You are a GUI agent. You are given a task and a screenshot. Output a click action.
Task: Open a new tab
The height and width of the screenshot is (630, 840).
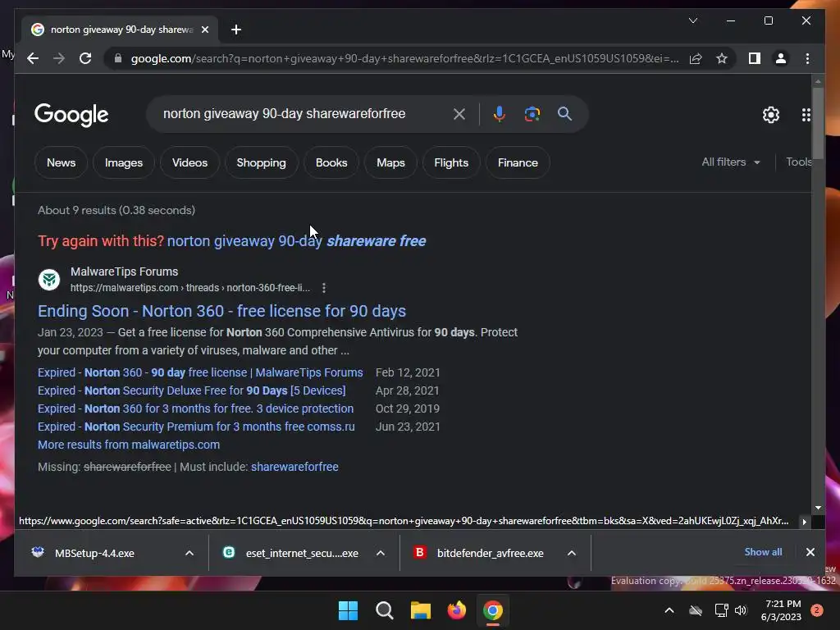point(235,30)
